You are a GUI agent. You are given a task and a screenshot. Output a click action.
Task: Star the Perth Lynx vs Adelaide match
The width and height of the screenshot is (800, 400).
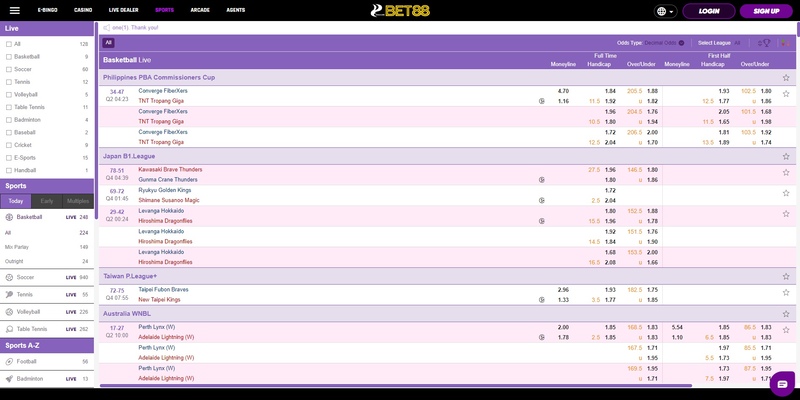pos(786,330)
